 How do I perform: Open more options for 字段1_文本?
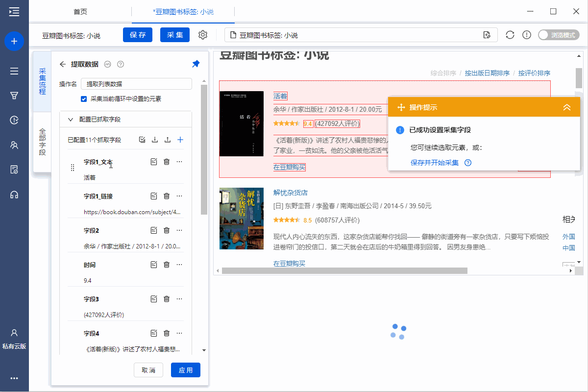(x=179, y=162)
